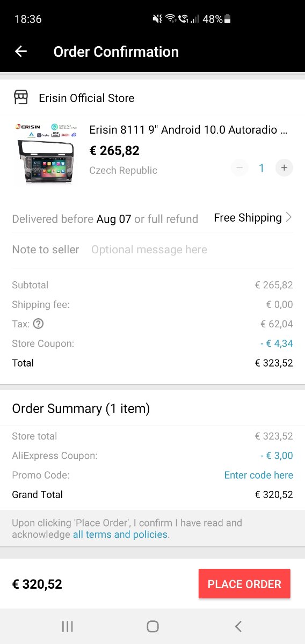Screen dimensions: 305x644
Task: Tap the PLACE ORDER button
Action: point(244,584)
